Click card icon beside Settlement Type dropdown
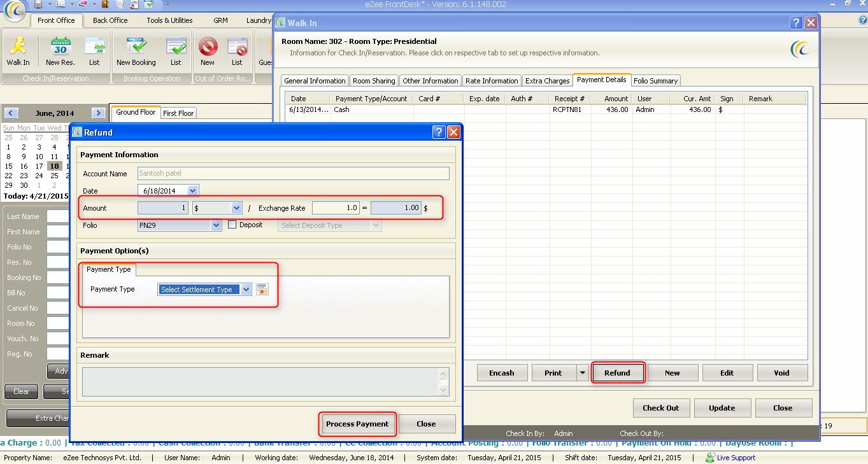Screen dimensions: 868x464 pos(262,290)
